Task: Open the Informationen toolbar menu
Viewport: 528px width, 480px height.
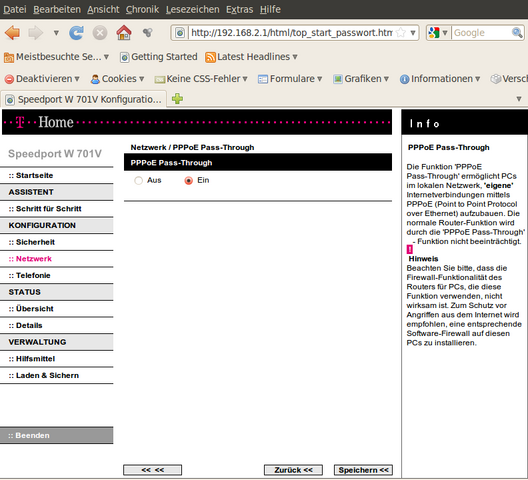Action: (x=440, y=79)
